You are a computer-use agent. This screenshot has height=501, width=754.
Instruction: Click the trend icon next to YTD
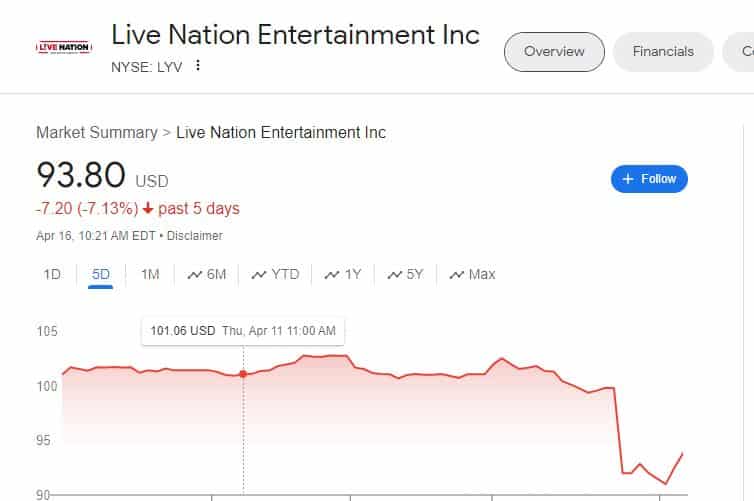tap(259, 275)
